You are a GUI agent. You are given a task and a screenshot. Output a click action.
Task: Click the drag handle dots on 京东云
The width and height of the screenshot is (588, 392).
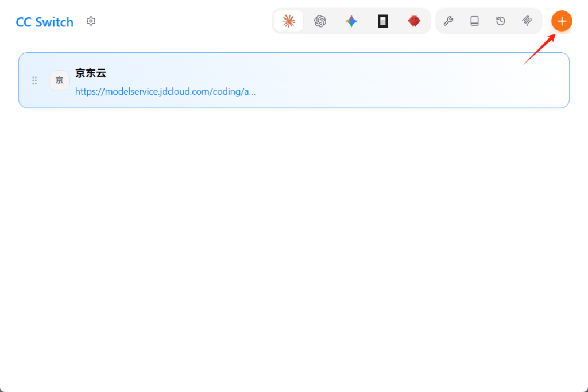pos(34,80)
